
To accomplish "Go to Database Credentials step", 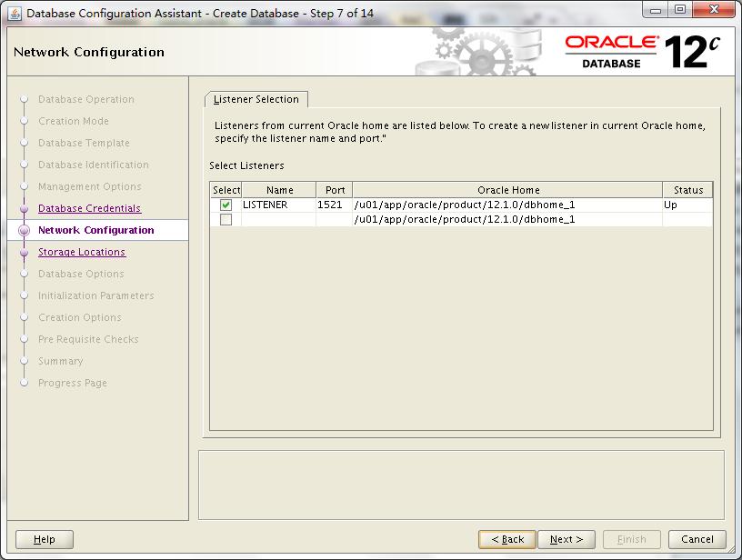I will (x=89, y=208).
